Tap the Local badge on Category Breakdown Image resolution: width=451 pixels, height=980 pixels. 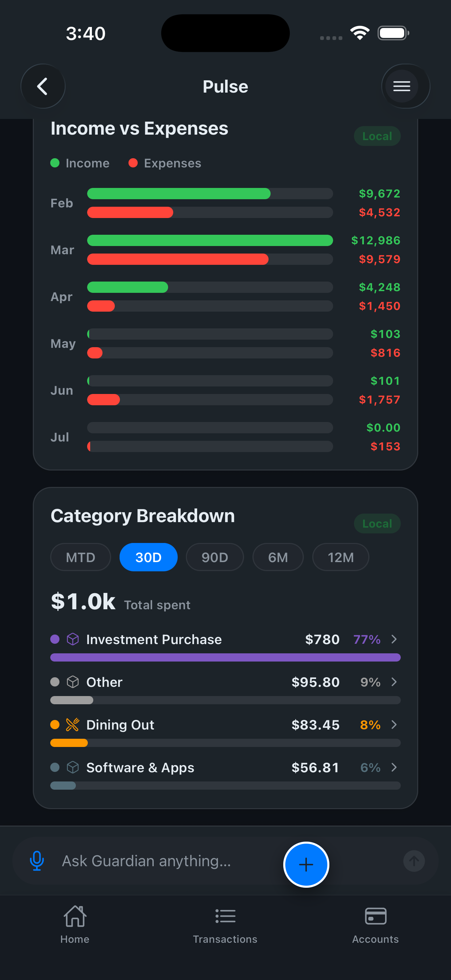tap(377, 523)
